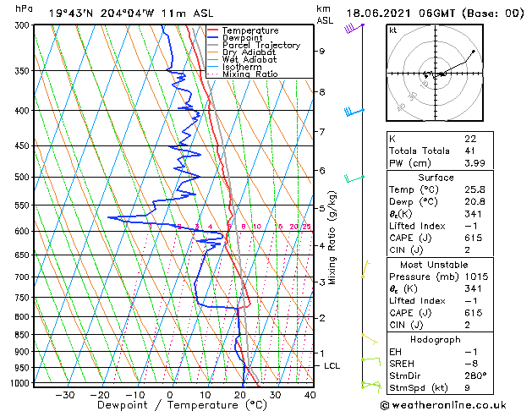The height and width of the screenshot is (411, 532).
Task: Click the Hodograph section heading in table
Action: click(436, 339)
